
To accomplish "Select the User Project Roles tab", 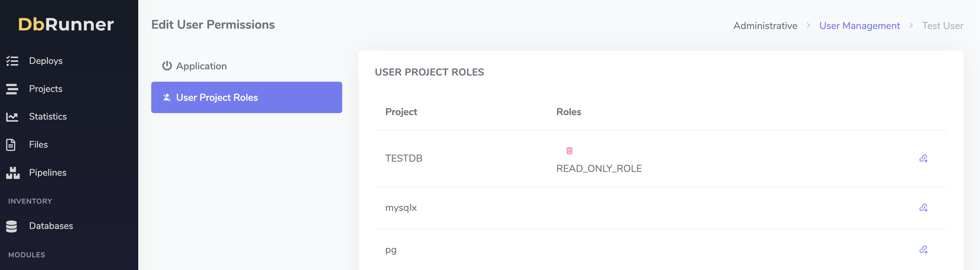I will [x=246, y=98].
